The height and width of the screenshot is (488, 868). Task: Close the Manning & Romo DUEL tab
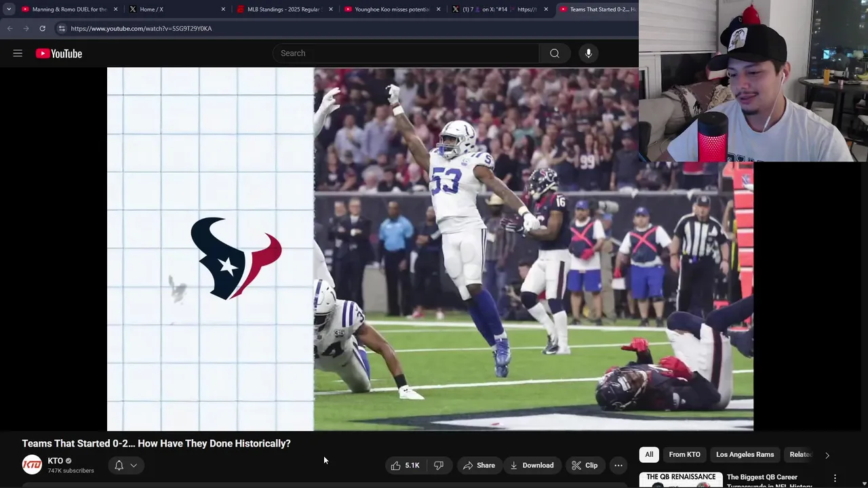(115, 9)
